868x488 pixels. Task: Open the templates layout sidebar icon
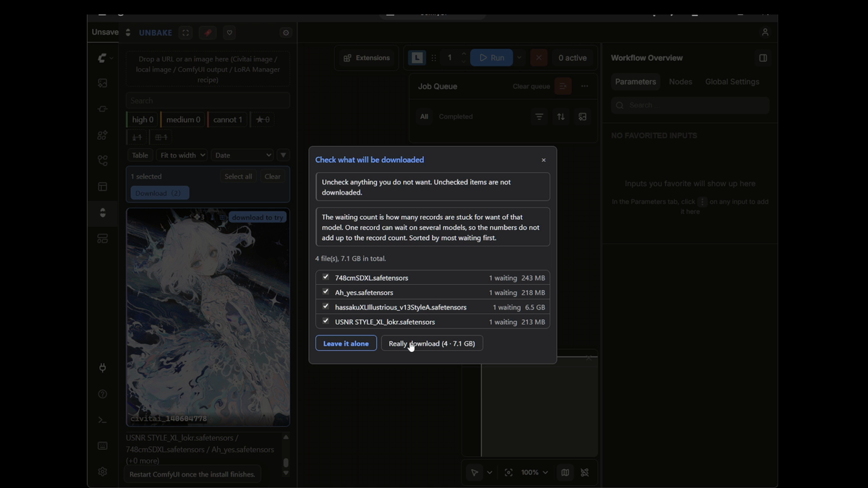pyautogui.click(x=103, y=187)
